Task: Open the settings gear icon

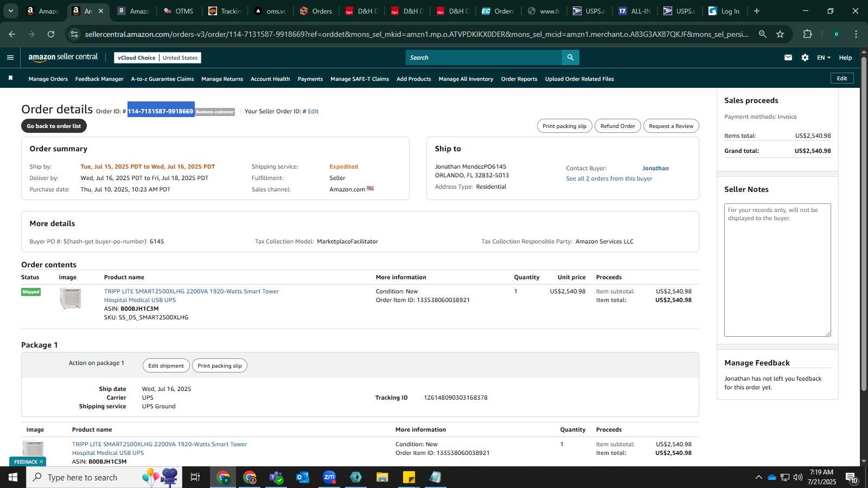Action: (x=805, y=57)
